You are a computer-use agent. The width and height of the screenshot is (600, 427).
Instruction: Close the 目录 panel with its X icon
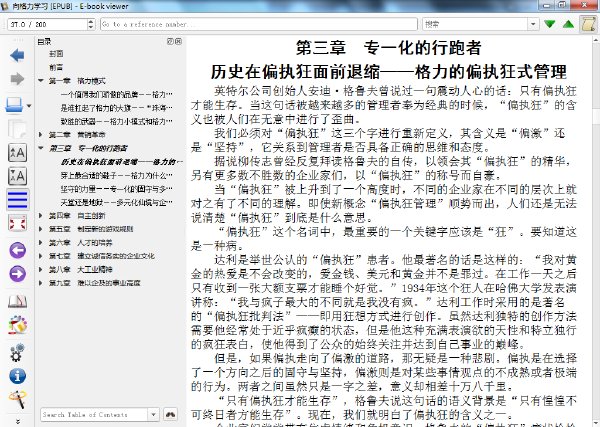178,41
